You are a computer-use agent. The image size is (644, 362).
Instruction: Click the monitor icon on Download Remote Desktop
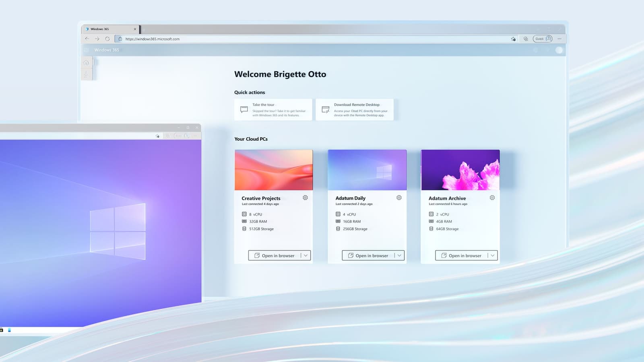tap(326, 109)
